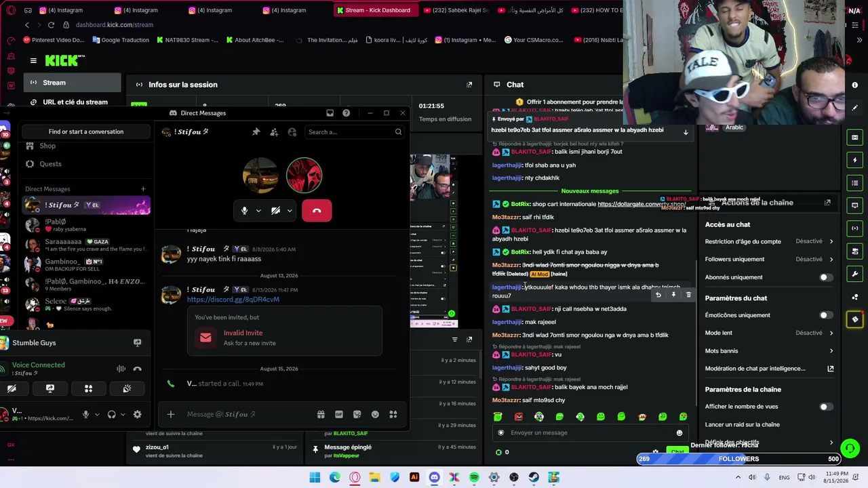The height and width of the screenshot is (488, 868).
Task: Toggle camera in the Voice Connected panel
Action: tap(12, 388)
